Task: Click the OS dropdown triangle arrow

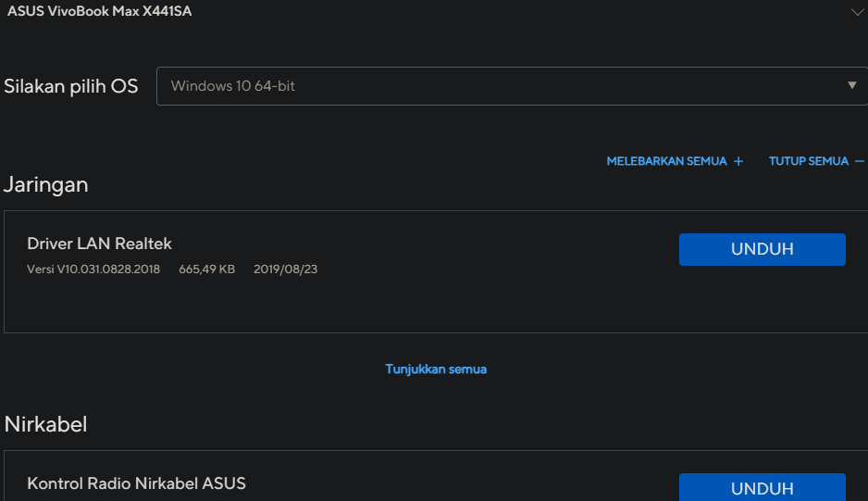Action: coord(852,85)
